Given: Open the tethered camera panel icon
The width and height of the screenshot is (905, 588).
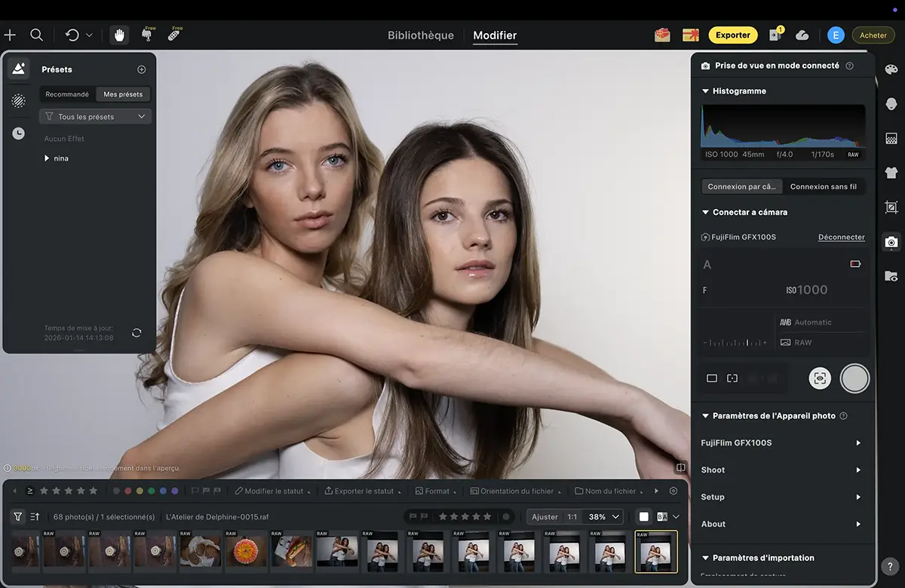Looking at the screenshot, I should [x=891, y=242].
